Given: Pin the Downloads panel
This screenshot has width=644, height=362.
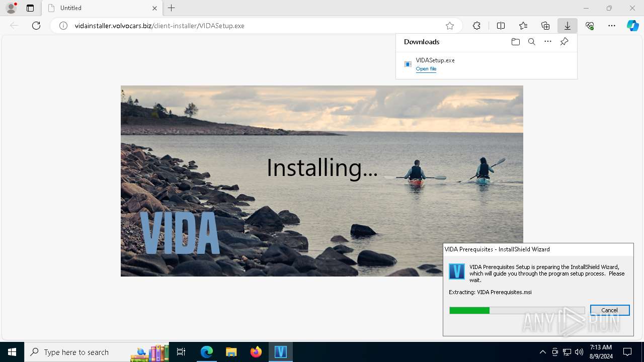Looking at the screenshot, I should (564, 42).
